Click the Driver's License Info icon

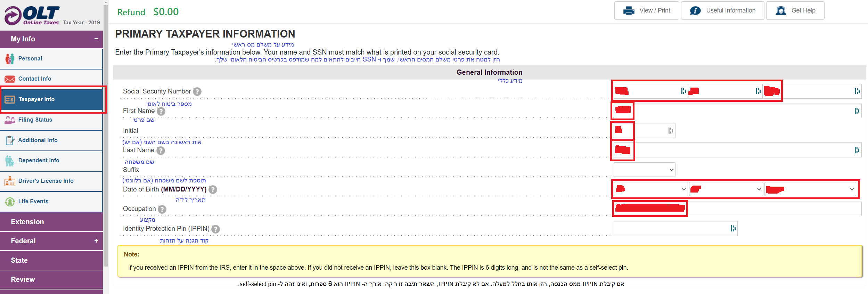click(10, 181)
